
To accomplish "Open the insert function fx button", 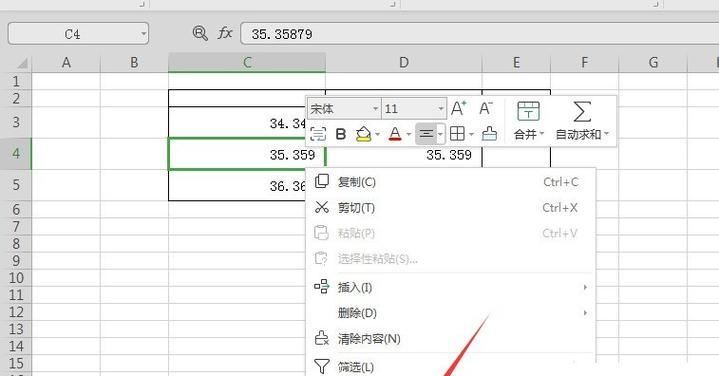I will click(x=225, y=33).
